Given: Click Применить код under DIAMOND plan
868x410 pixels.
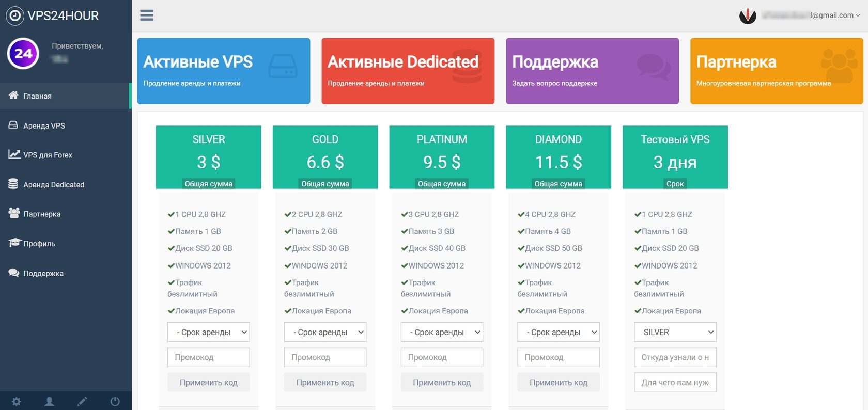Looking at the screenshot, I should pyautogui.click(x=559, y=382).
